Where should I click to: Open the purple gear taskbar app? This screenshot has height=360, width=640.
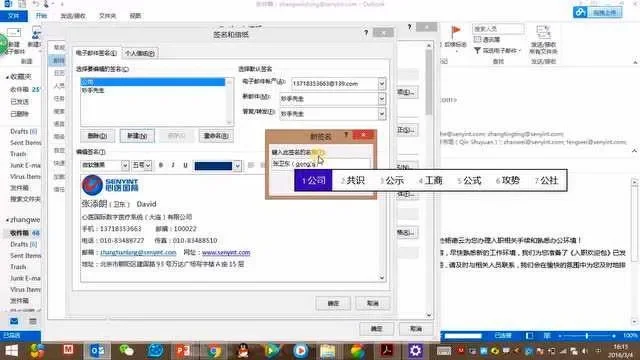click(x=415, y=351)
